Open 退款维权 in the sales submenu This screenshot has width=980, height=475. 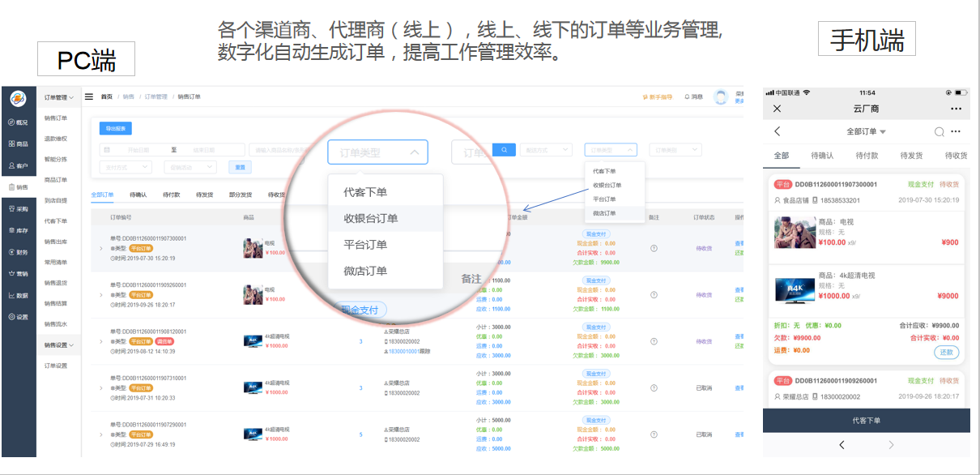[56, 139]
